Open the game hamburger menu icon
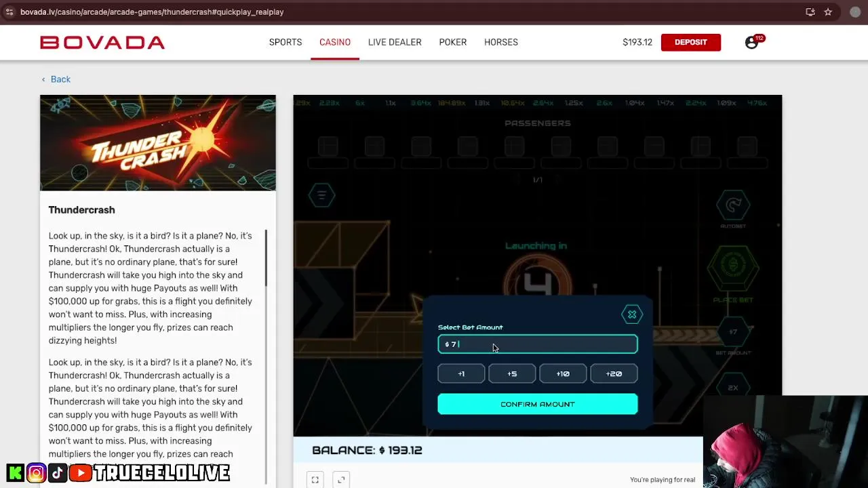 (321, 195)
